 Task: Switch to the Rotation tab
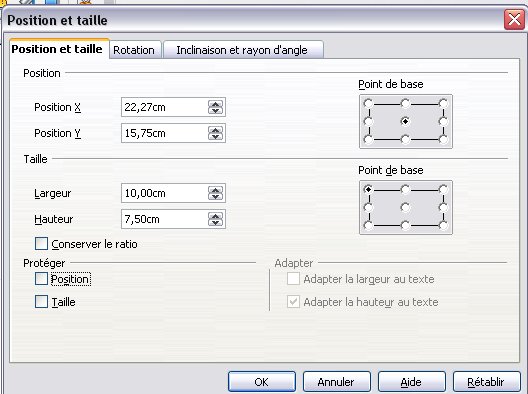click(134, 50)
